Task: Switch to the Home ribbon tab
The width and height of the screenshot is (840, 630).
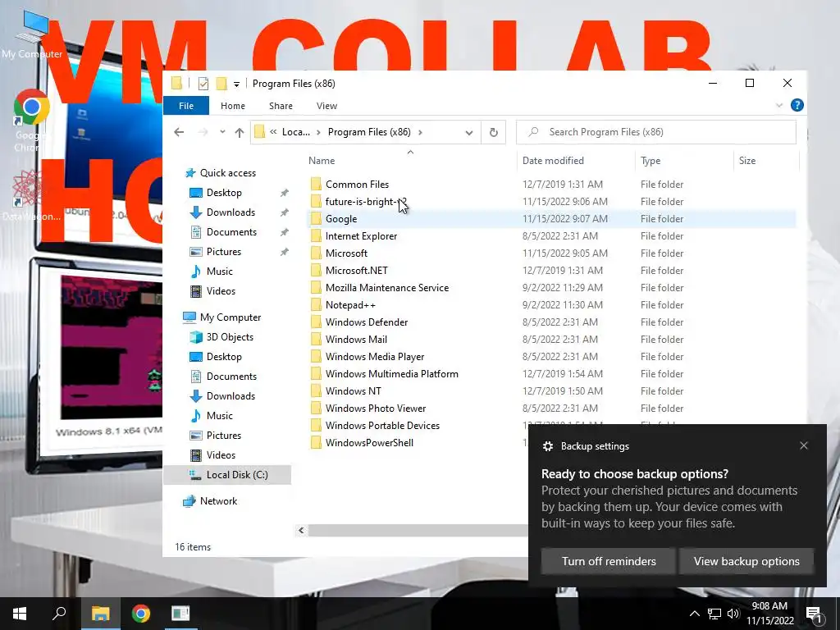Action: (232, 106)
